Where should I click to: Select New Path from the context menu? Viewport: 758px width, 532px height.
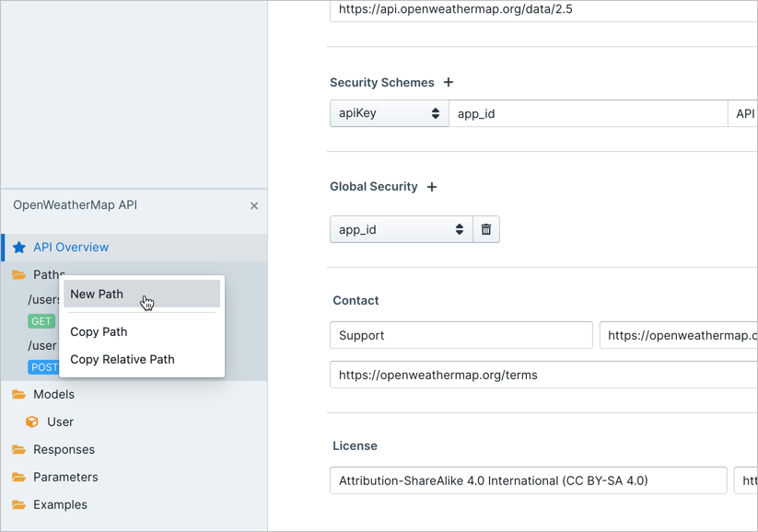point(97,294)
